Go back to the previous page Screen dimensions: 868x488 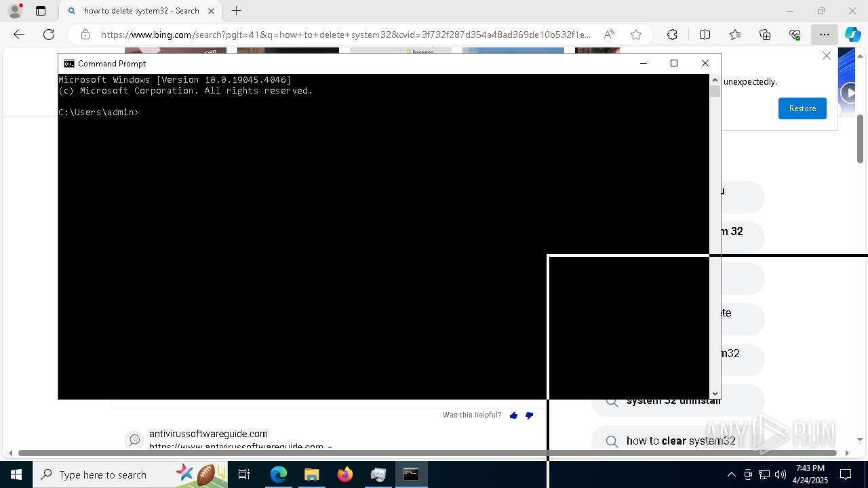click(19, 35)
